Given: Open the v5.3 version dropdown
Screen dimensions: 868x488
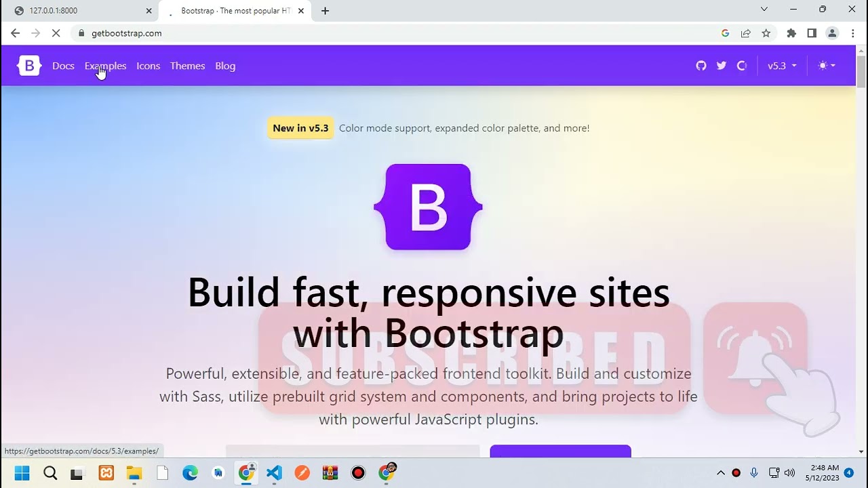Looking at the screenshot, I should click(782, 66).
